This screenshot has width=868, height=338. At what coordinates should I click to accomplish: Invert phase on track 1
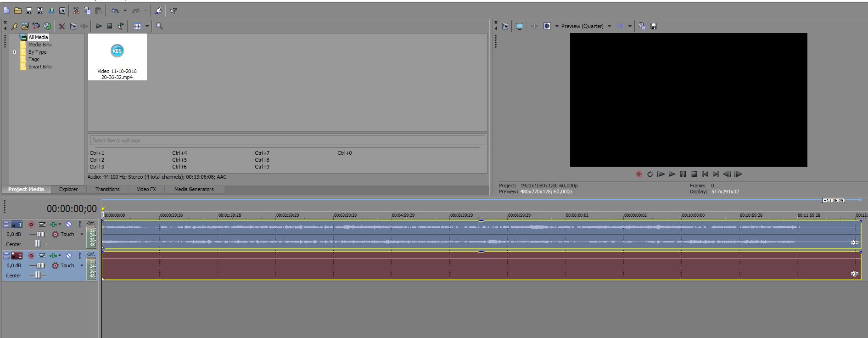point(42,225)
